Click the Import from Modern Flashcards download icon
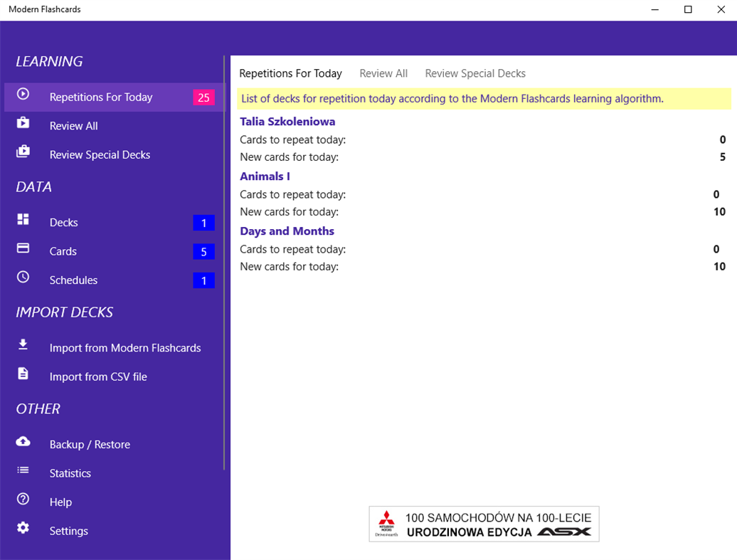 22,345
